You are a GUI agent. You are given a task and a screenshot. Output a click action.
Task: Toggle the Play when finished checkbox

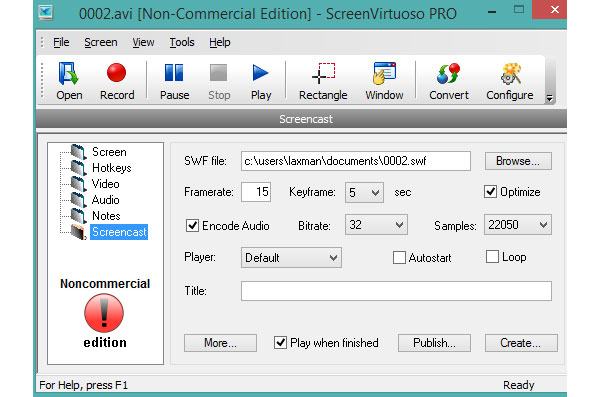(x=280, y=342)
